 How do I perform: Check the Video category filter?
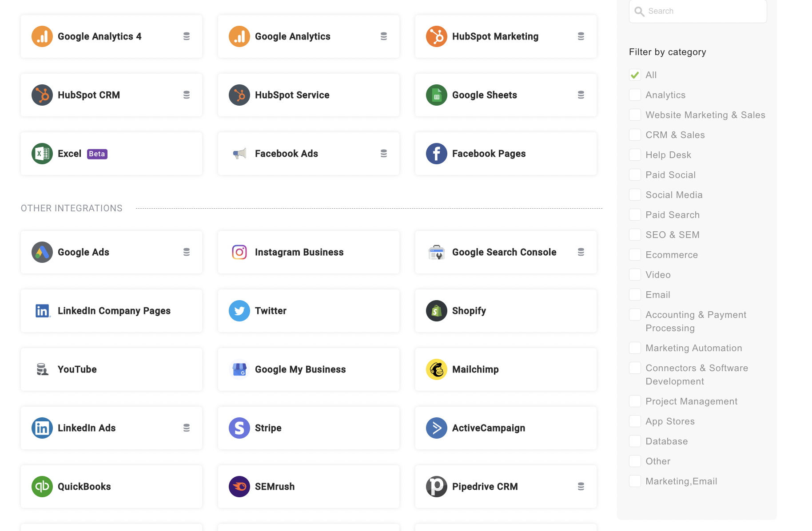coord(635,275)
